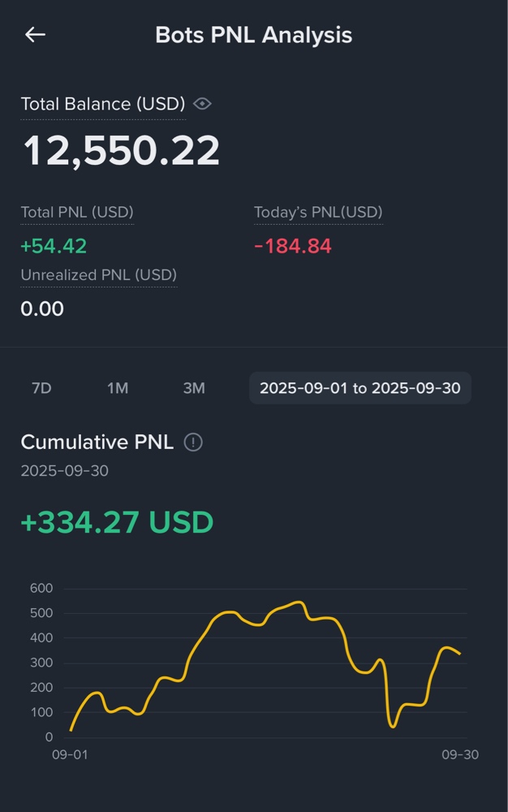
Task: Click the -184.84 today's PNL value
Action: click(293, 246)
